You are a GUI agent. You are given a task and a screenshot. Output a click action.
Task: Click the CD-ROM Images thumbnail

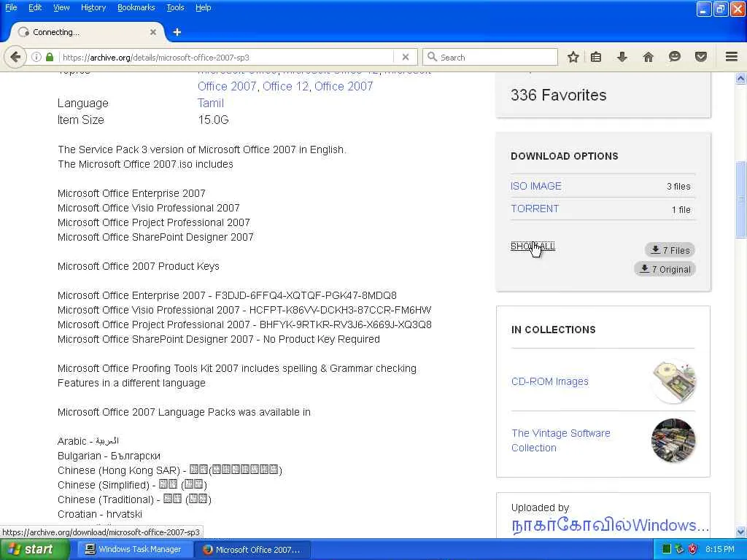tap(673, 381)
